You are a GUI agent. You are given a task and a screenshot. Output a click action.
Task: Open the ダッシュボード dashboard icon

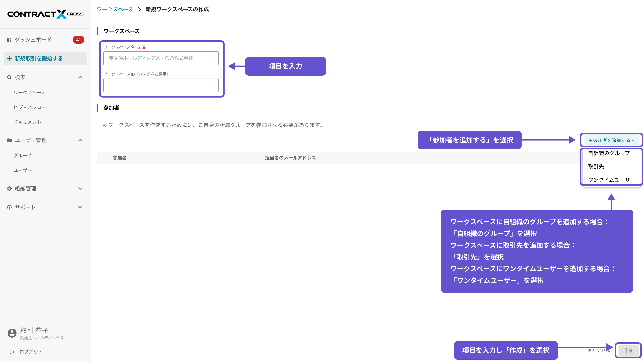[9, 40]
